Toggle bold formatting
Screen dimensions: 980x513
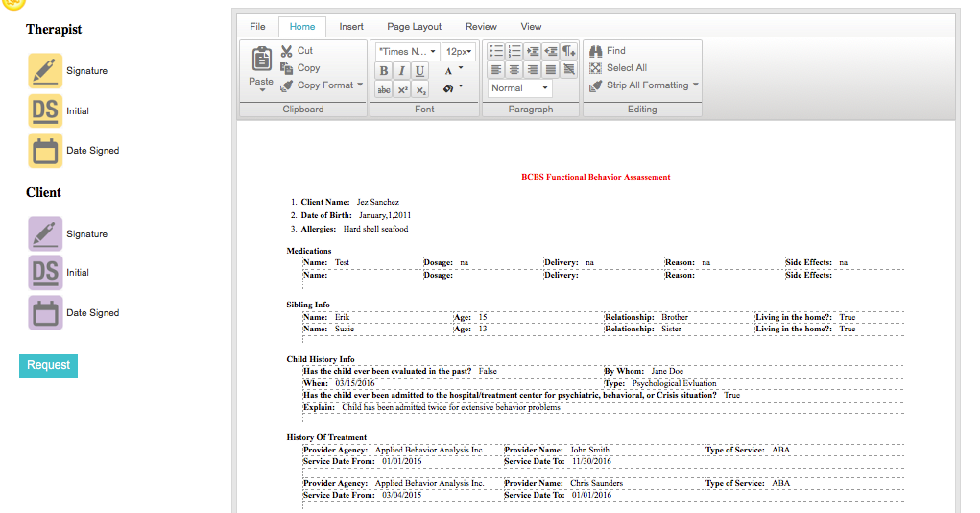384,71
